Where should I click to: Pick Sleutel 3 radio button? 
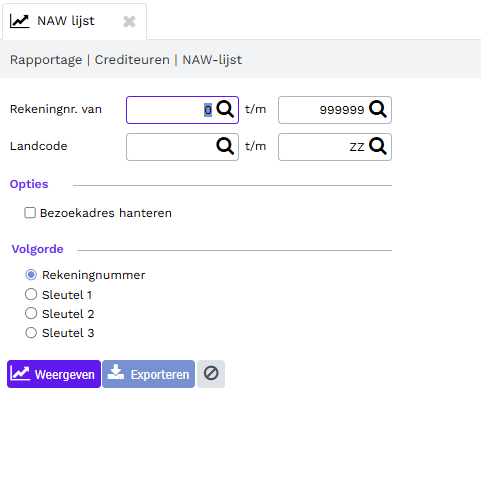(31, 333)
